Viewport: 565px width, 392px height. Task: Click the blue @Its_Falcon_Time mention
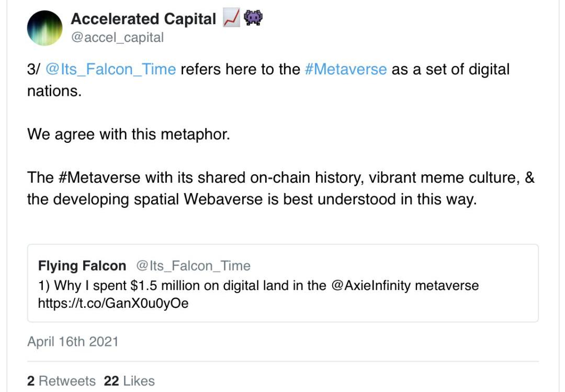pyautogui.click(x=110, y=69)
